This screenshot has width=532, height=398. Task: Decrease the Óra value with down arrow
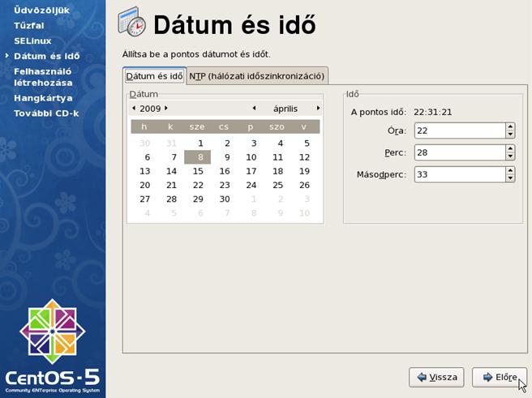pyautogui.click(x=509, y=134)
